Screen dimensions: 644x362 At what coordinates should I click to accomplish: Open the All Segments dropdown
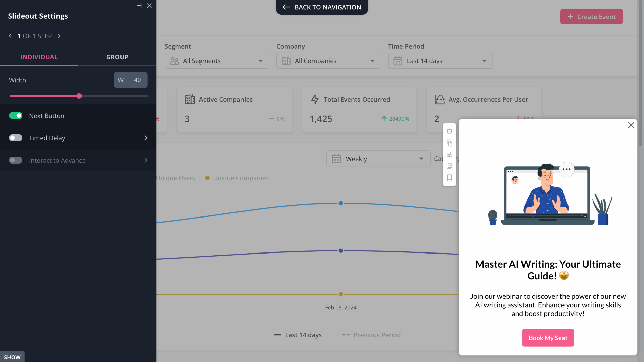217,61
